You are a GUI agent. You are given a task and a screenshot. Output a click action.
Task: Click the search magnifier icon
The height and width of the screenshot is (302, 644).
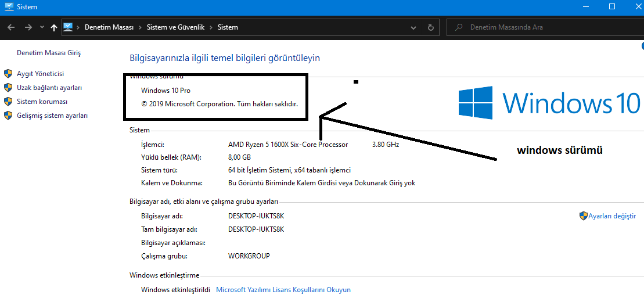click(x=460, y=27)
